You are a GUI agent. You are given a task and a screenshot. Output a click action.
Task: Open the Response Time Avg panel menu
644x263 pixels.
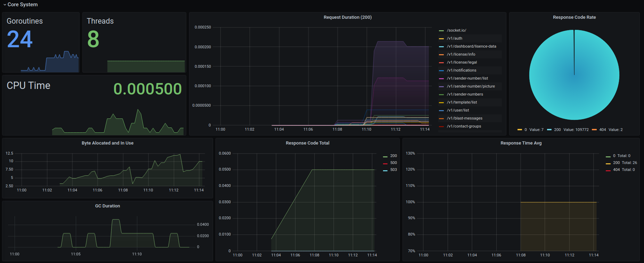pos(521,143)
